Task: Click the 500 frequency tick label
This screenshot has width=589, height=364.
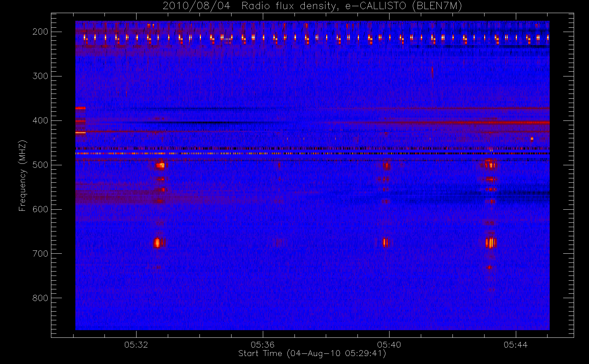Action: coord(40,165)
